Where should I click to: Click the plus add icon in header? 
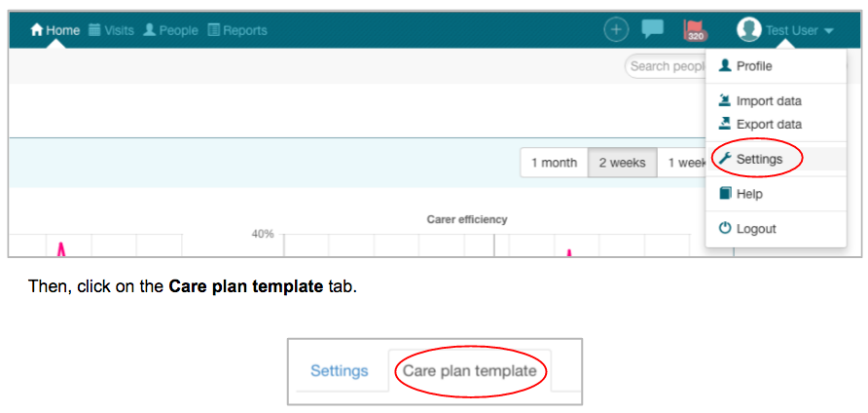coord(616,30)
